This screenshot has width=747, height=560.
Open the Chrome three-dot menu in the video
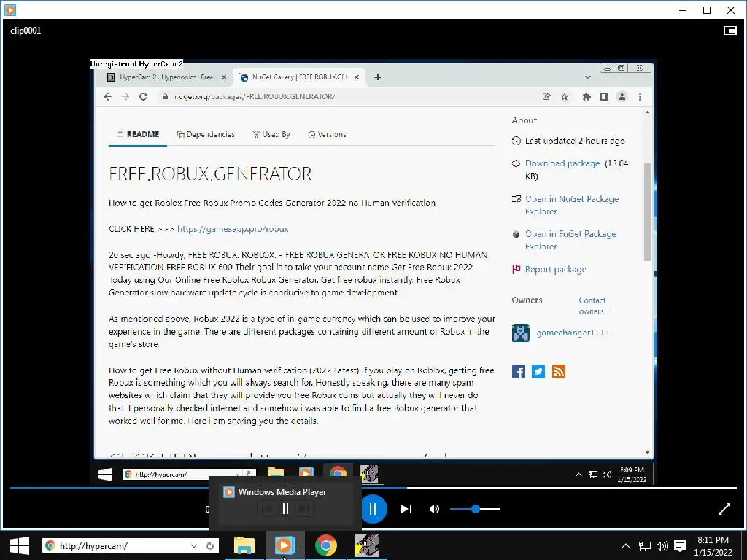[640, 97]
